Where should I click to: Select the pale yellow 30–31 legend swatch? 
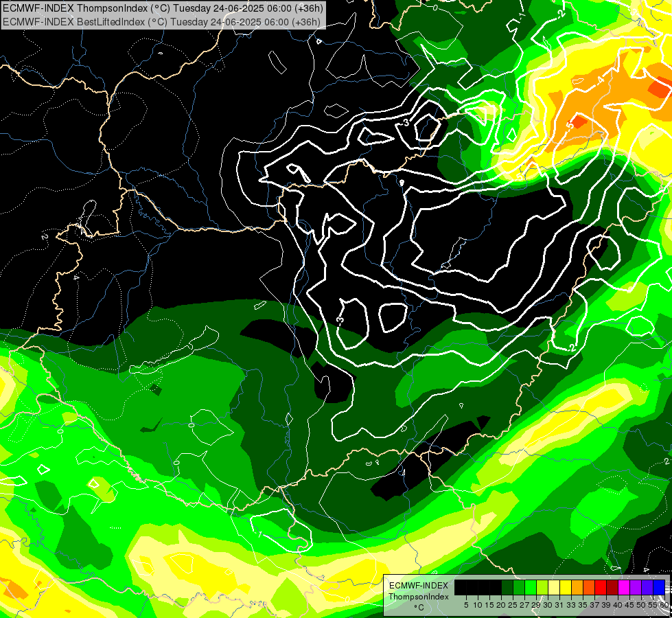[554, 587]
